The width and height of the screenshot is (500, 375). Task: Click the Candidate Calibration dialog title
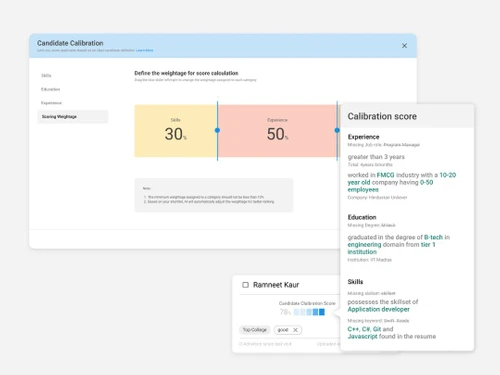(70, 43)
